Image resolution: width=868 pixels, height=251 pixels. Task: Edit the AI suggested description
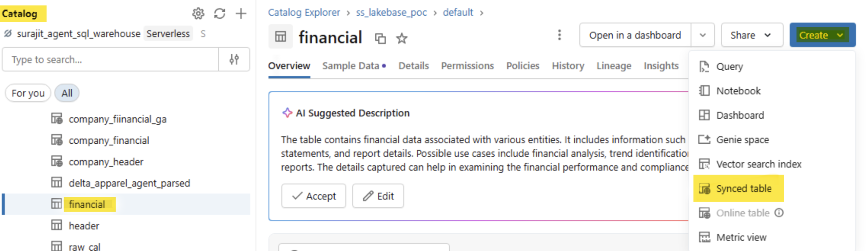pyautogui.click(x=378, y=196)
